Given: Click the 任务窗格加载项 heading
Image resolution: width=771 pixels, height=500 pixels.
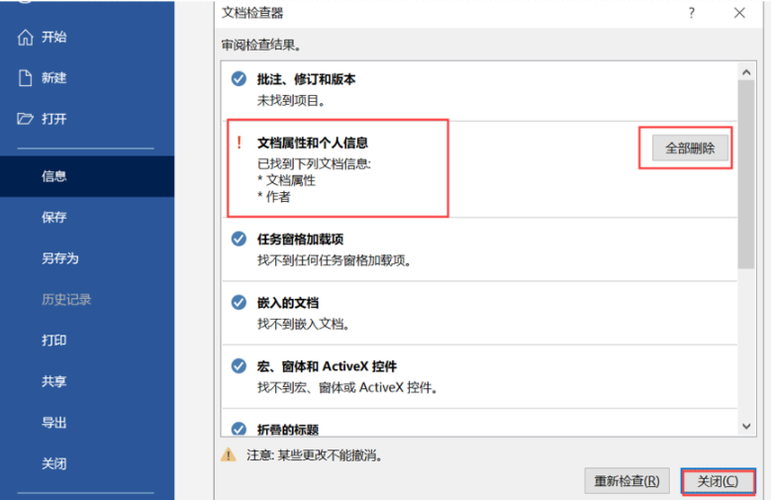Looking at the screenshot, I should (300, 239).
